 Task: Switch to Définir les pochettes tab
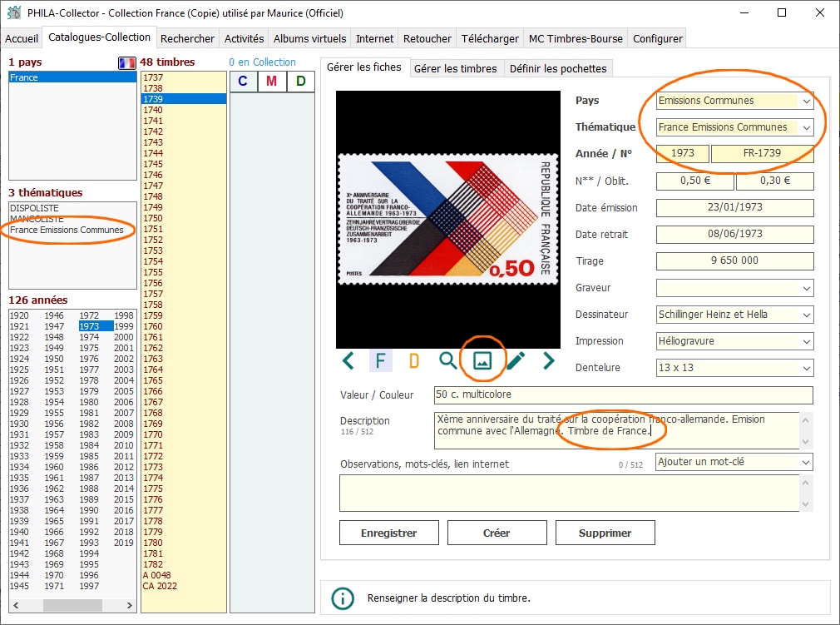(558, 68)
